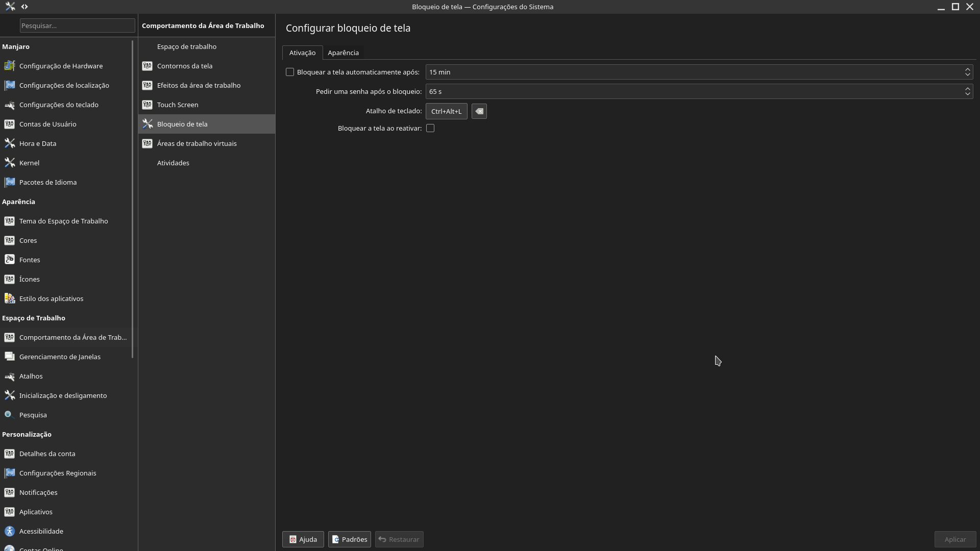Click the keyboard shortcut entry field
This screenshot has height=551, width=980.
point(446,110)
